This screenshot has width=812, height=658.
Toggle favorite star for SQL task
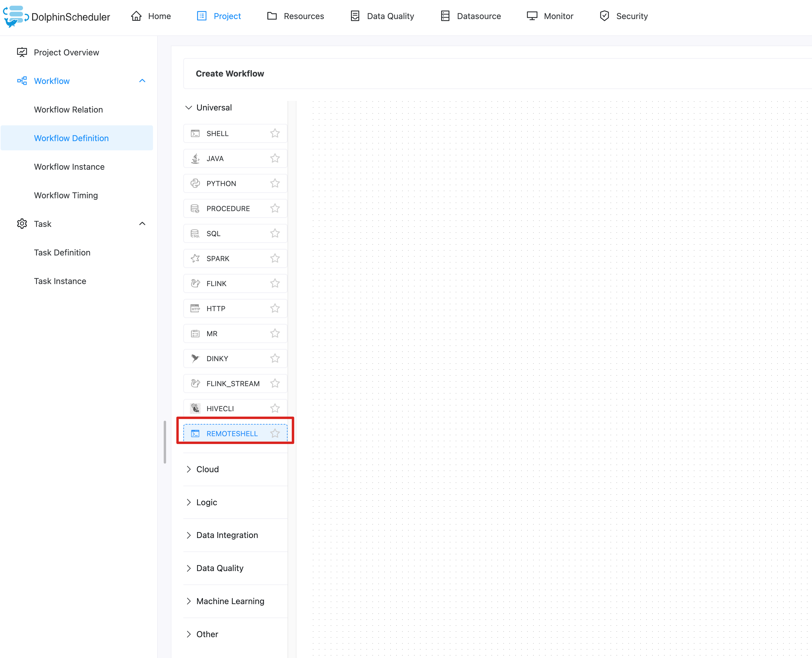(275, 233)
